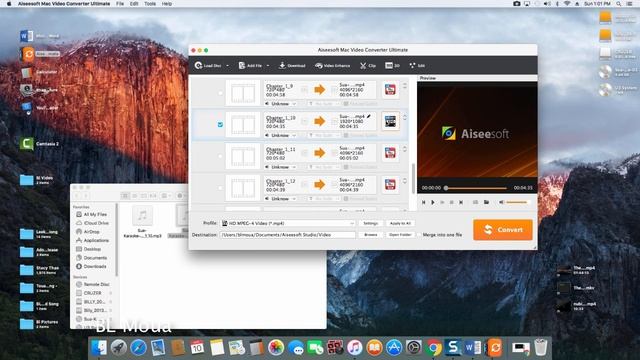Click Chapter_1_9 video thumbnail
The height and width of the screenshot is (360, 640).
[x=243, y=93]
